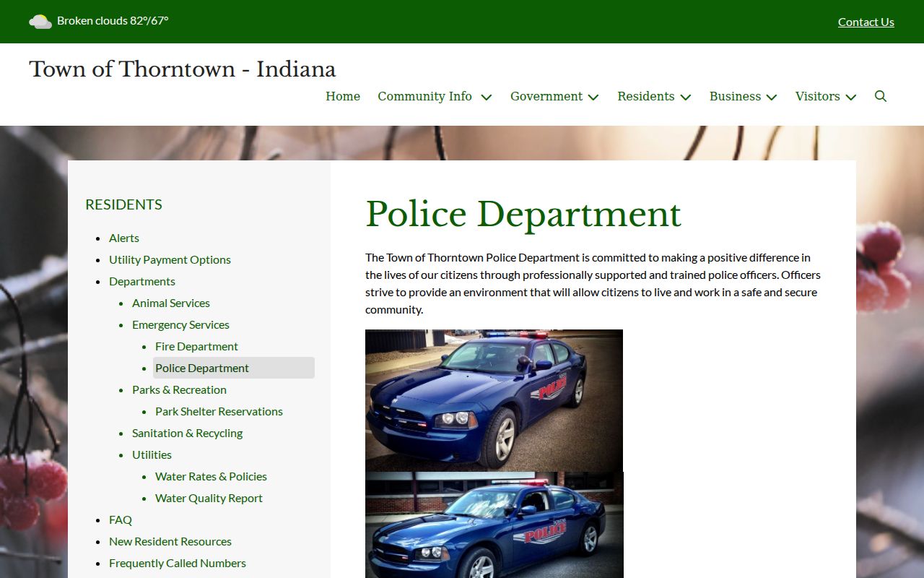This screenshot has width=924, height=578.
Task: Open the Residents menu label
Action: [x=646, y=96]
